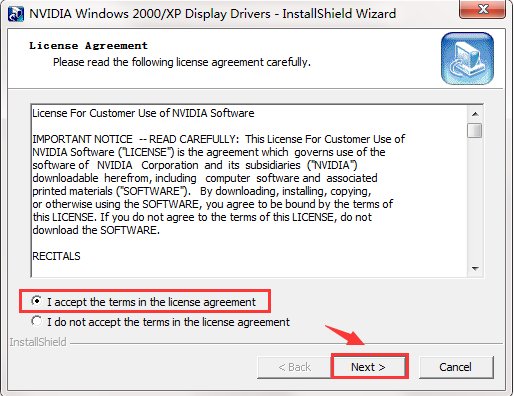
Task: Select the do not accept radio button
Action: [36, 321]
